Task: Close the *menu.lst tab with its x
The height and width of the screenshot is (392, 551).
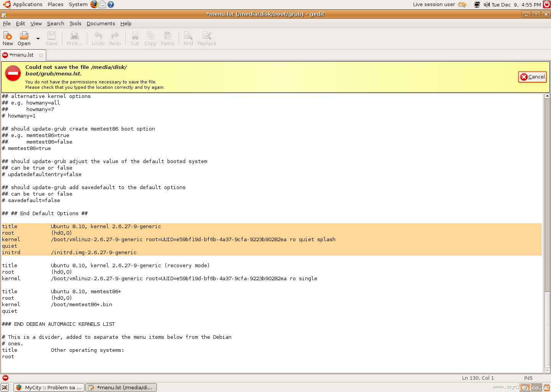Action: [x=41, y=55]
